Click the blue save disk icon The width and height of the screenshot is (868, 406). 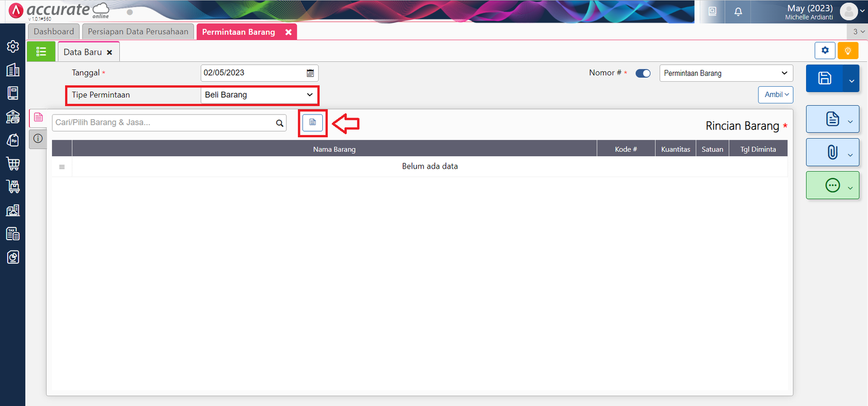pyautogui.click(x=825, y=78)
